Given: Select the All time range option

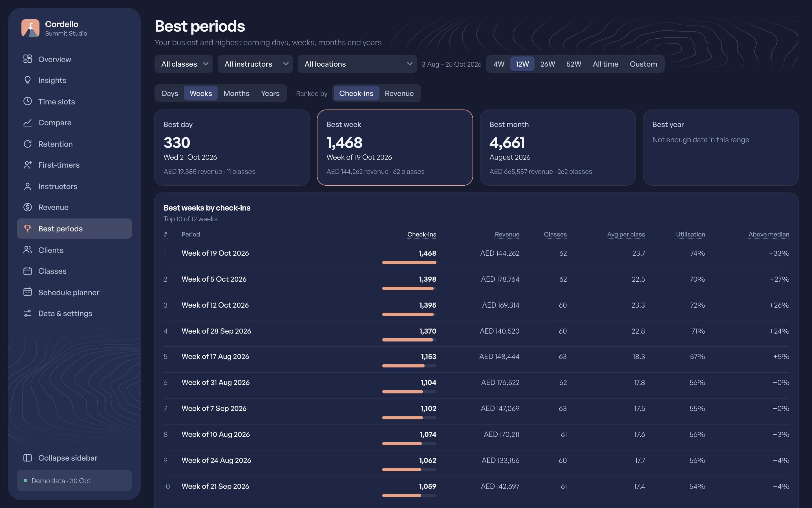Looking at the screenshot, I should [605, 64].
